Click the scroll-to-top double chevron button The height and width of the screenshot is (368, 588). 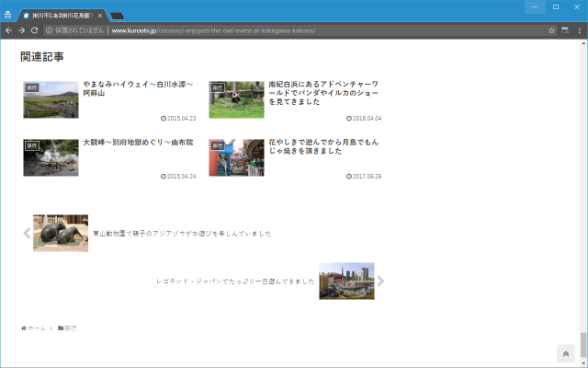565,354
